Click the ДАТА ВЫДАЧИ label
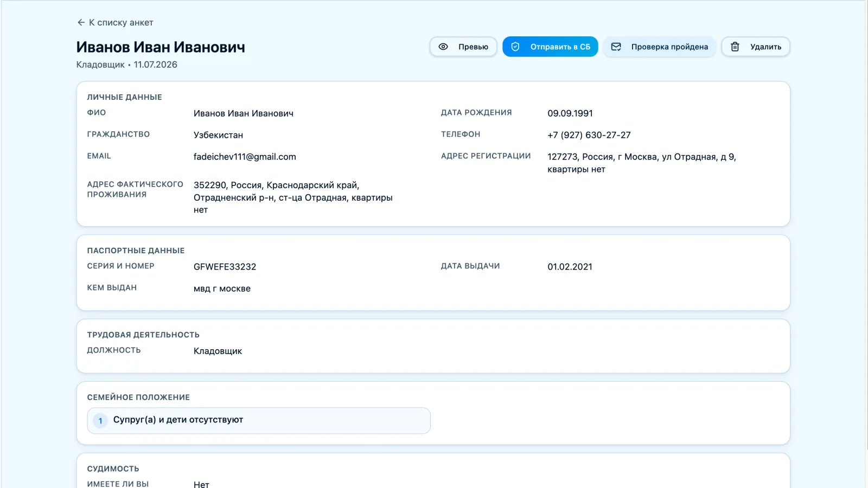 point(470,266)
